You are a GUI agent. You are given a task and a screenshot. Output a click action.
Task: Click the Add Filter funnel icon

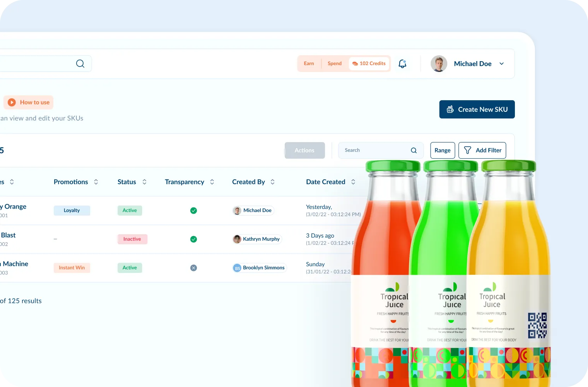[467, 151]
